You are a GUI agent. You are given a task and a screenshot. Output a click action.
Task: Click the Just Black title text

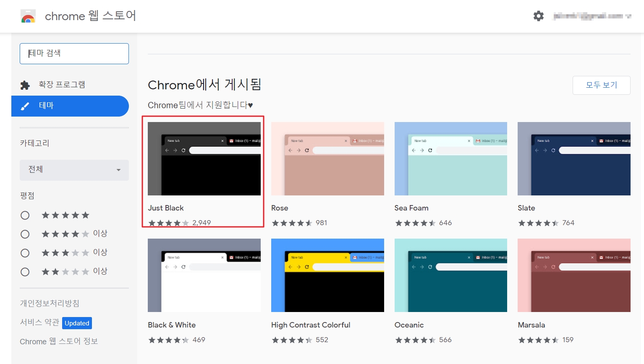166,208
